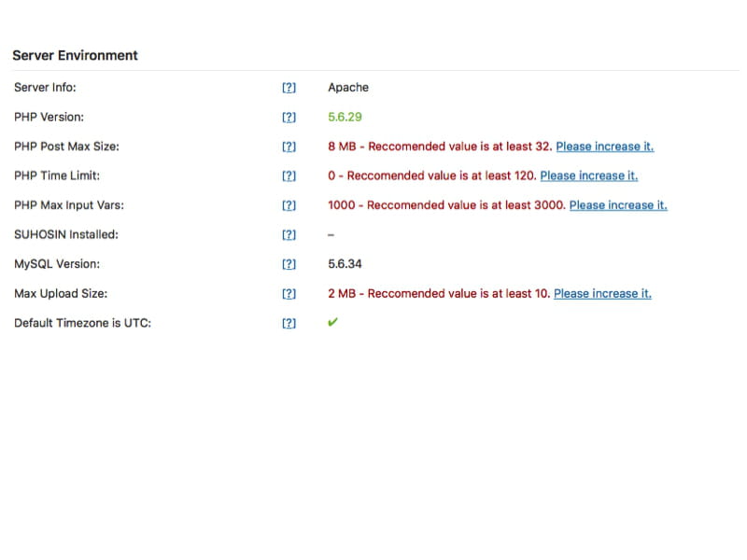Open 'Please increase it' link for Time Limit
747x560 pixels.
[589, 176]
